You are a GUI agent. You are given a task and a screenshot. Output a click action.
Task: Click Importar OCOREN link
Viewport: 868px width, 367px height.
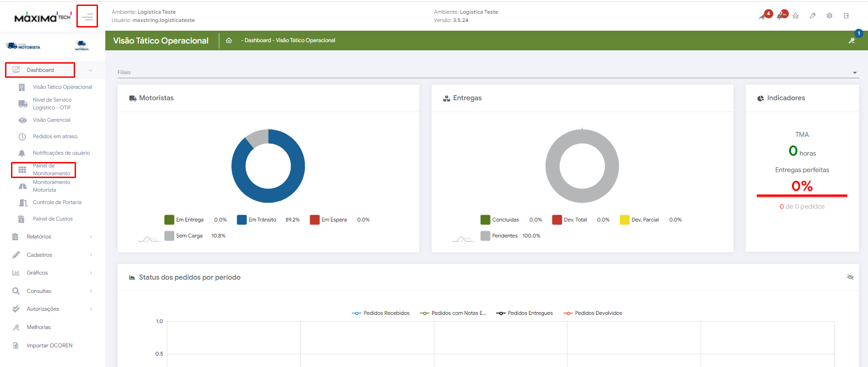pyautogui.click(x=49, y=345)
